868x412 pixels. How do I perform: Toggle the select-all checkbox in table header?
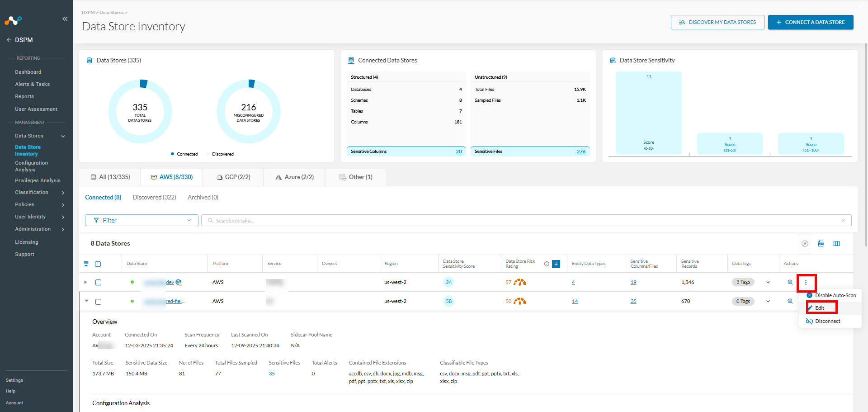(98, 264)
